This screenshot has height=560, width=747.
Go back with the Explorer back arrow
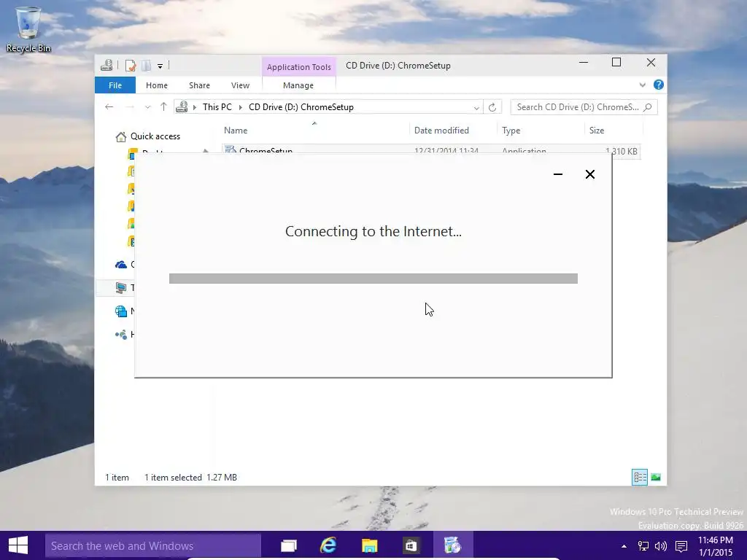click(x=109, y=107)
